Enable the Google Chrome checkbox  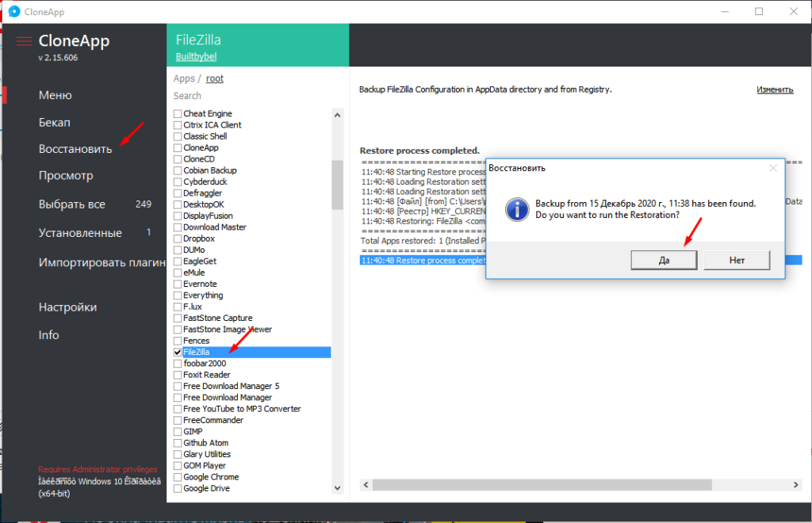point(178,477)
